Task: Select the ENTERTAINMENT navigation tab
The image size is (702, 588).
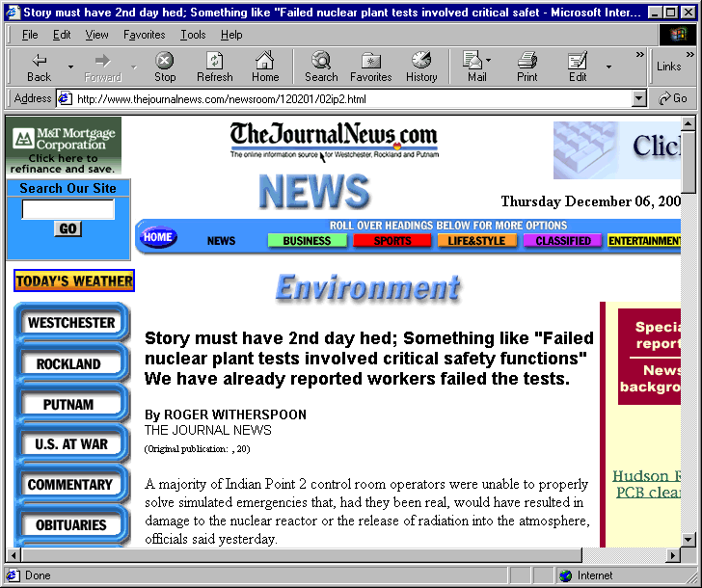Action: click(x=644, y=241)
